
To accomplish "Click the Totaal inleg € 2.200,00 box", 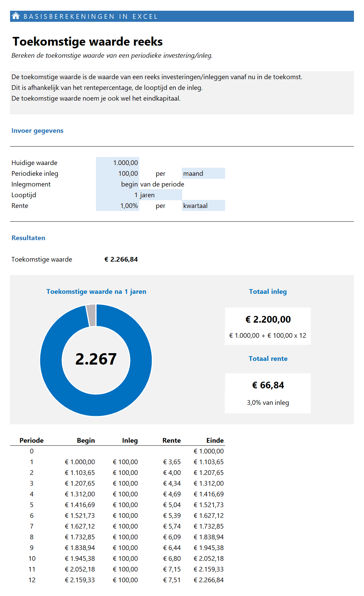I will pyautogui.click(x=268, y=326).
